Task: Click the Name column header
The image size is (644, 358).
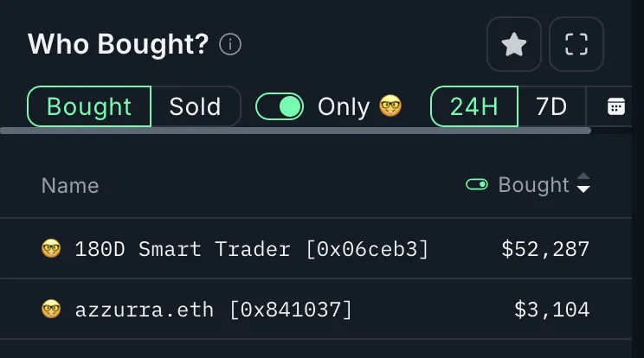Action: click(70, 185)
